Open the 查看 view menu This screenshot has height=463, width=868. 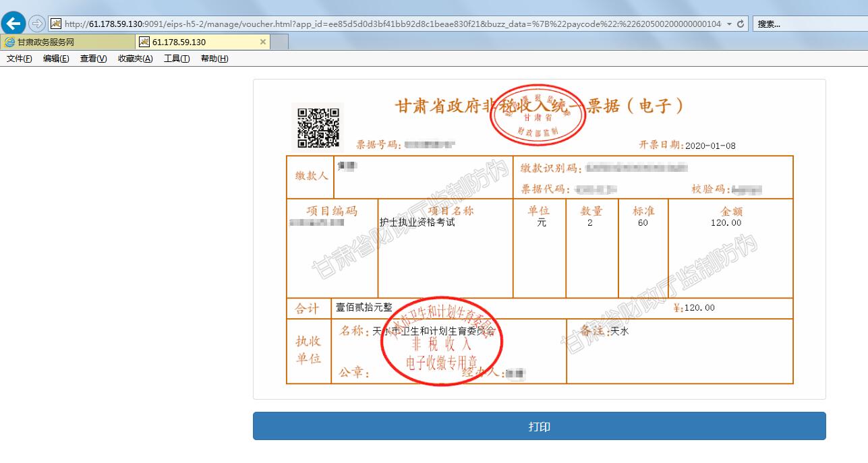(x=92, y=59)
